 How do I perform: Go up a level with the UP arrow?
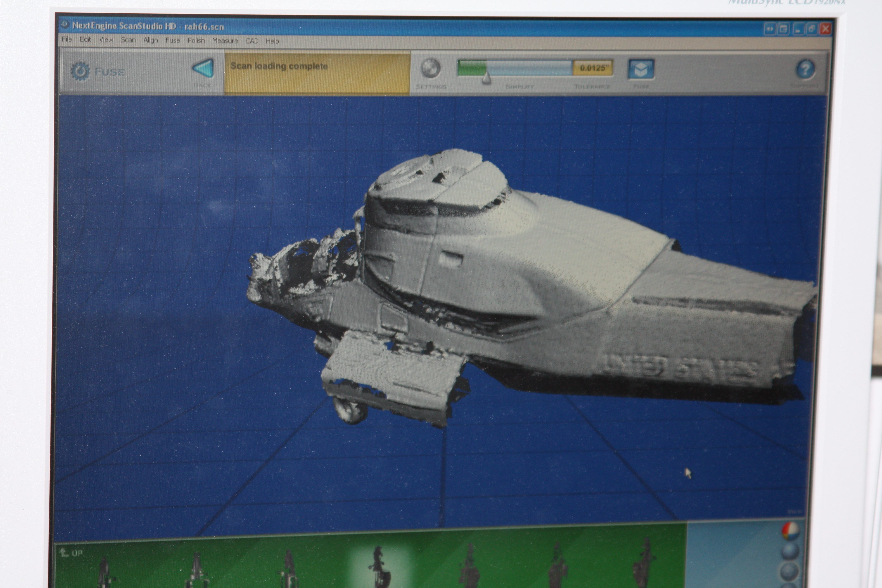[x=71, y=553]
